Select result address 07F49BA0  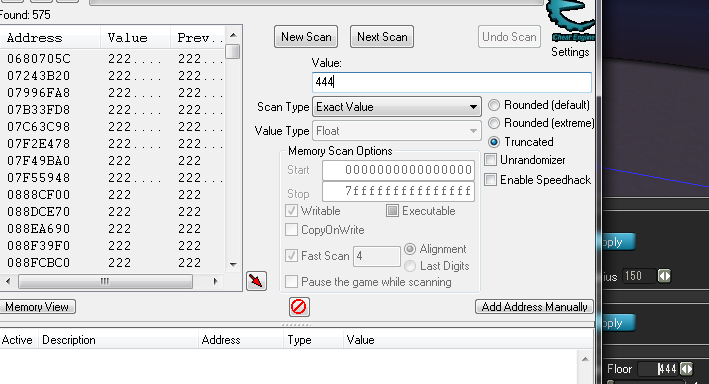click(39, 161)
